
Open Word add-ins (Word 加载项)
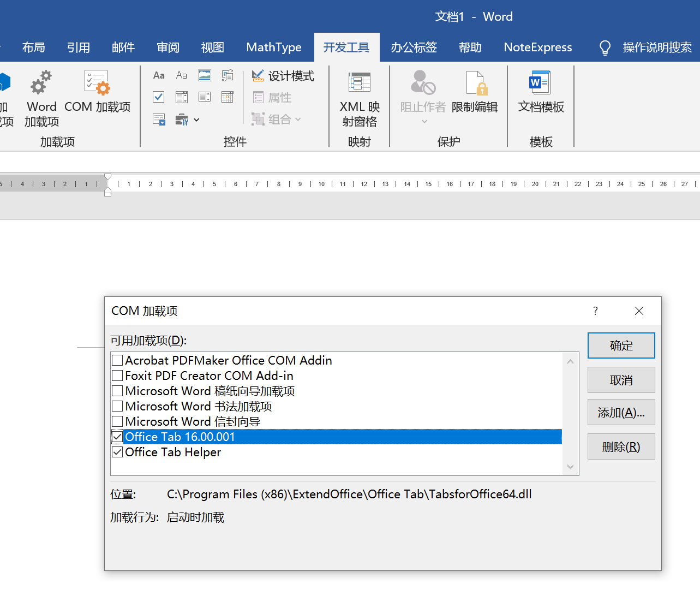pyautogui.click(x=41, y=98)
